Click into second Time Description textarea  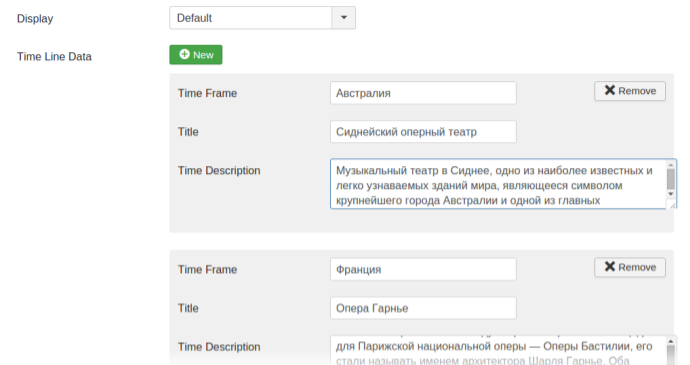tap(497, 350)
